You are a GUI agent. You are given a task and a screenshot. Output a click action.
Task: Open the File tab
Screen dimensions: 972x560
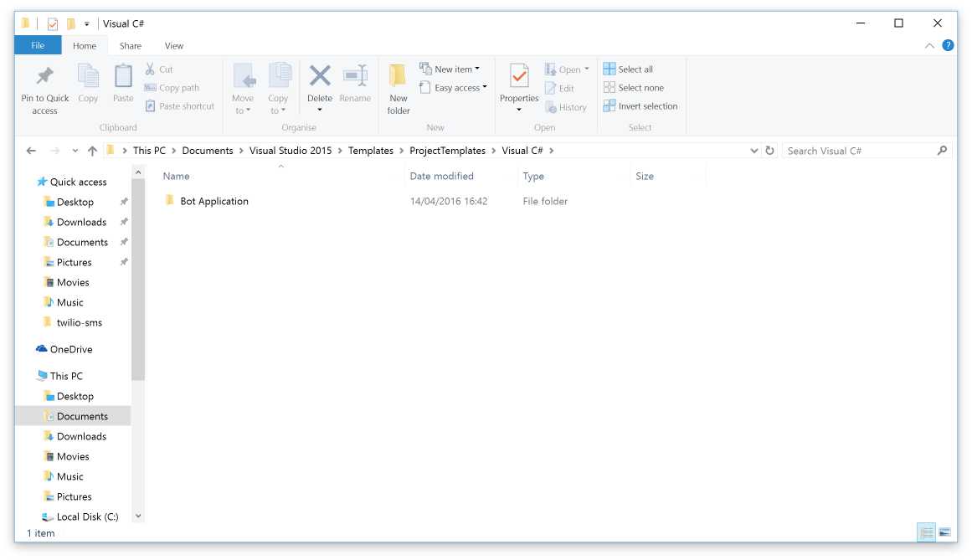click(38, 45)
